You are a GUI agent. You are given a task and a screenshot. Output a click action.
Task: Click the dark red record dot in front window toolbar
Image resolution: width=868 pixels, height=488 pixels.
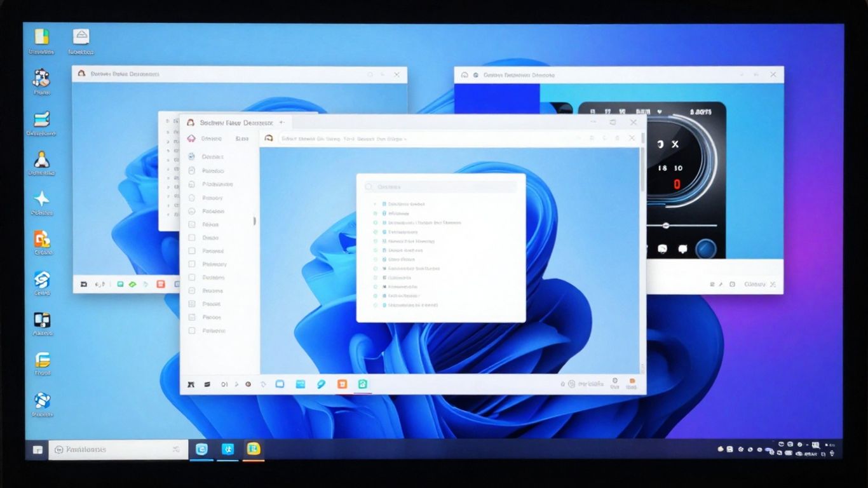(x=248, y=384)
